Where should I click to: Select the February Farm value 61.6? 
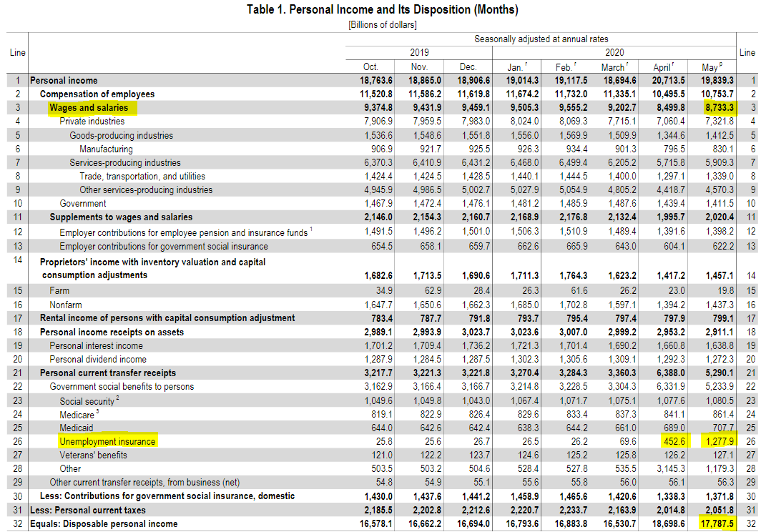[x=579, y=291]
